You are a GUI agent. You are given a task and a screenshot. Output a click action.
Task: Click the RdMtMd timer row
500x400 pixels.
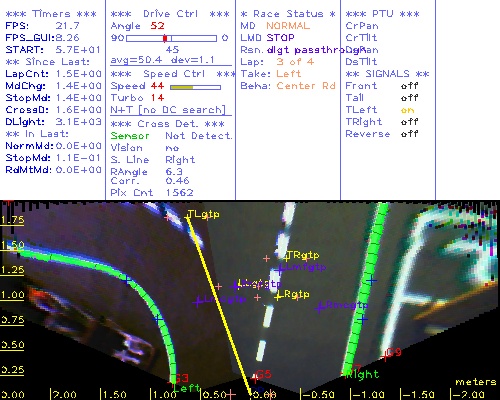tap(53, 170)
